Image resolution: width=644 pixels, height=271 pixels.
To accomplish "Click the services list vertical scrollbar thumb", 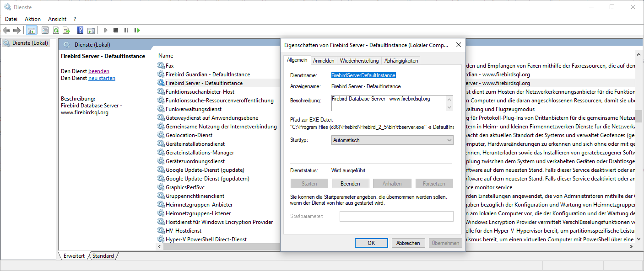I will click(639, 116).
